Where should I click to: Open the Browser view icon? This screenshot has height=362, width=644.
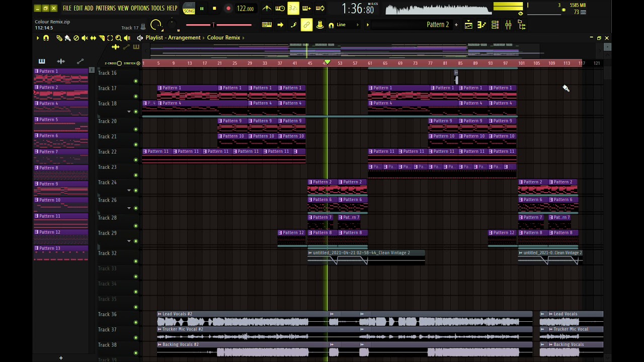tap(522, 25)
